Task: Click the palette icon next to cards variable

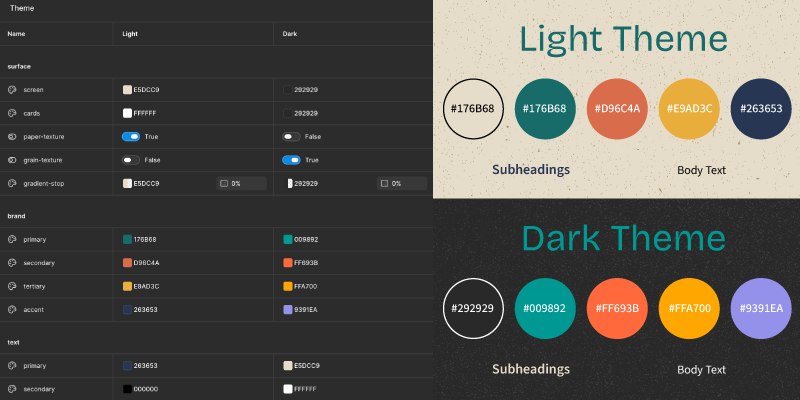Action: click(12, 113)
